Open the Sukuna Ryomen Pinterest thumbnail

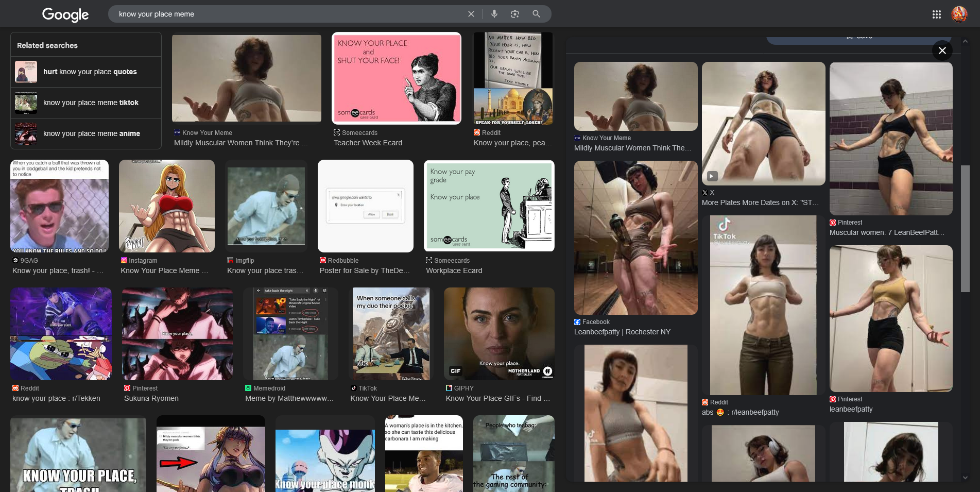[x=178, y=334]
